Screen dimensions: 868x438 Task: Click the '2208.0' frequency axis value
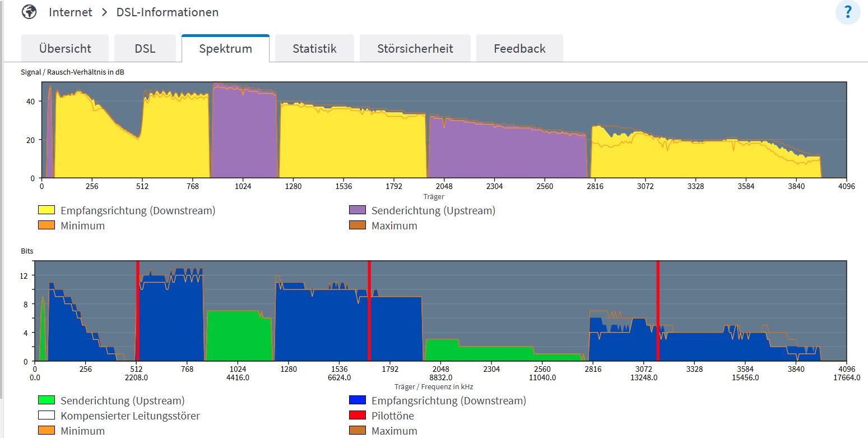137,377
